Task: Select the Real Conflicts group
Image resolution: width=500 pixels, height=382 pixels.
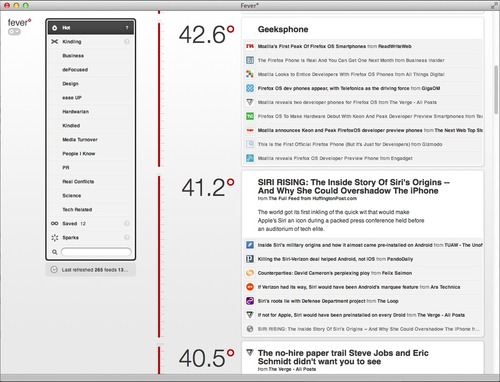Action: point(91,182)
